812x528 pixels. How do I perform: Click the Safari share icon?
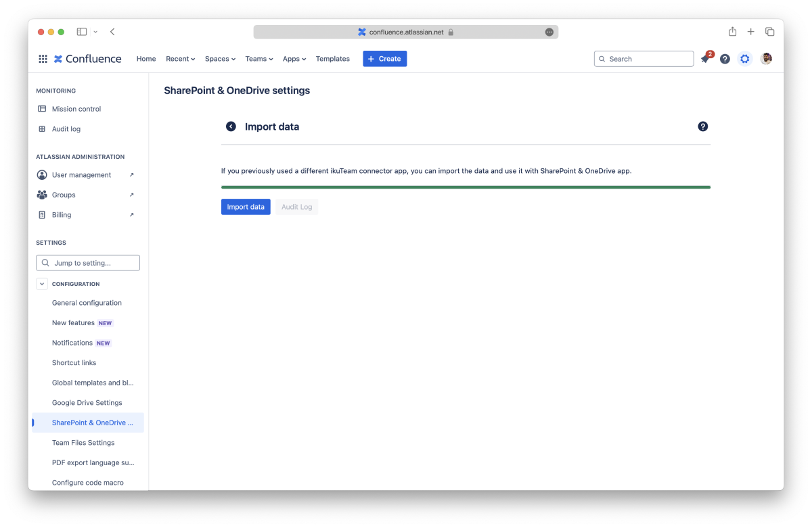click(x=732, y=32)
